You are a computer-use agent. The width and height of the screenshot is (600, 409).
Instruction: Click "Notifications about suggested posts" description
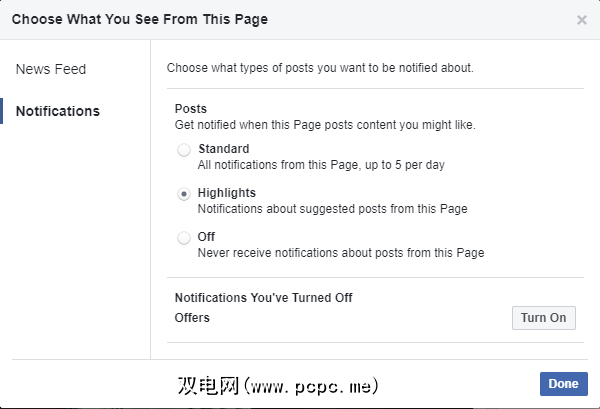[332, 209]
